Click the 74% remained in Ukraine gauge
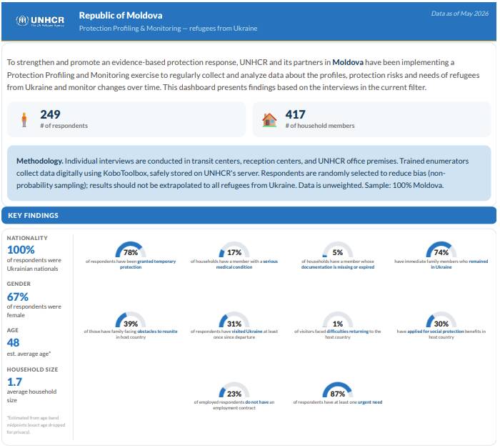Viewport: 500px width, 448px height. tap(441, 249)
